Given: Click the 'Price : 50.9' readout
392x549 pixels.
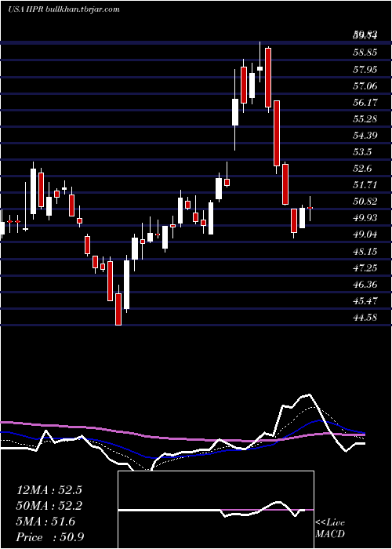Looking at the screenshot, I should click(x=49, y=536).
